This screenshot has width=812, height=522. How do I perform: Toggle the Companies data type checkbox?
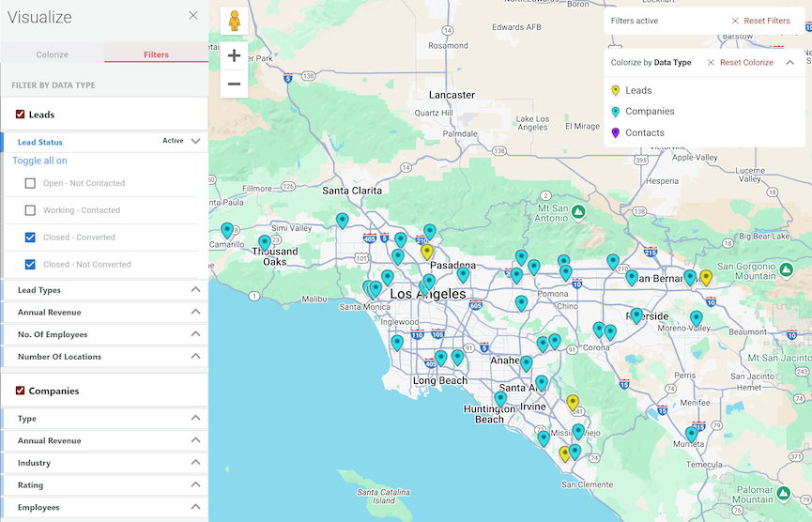click(x=21, y=391)
